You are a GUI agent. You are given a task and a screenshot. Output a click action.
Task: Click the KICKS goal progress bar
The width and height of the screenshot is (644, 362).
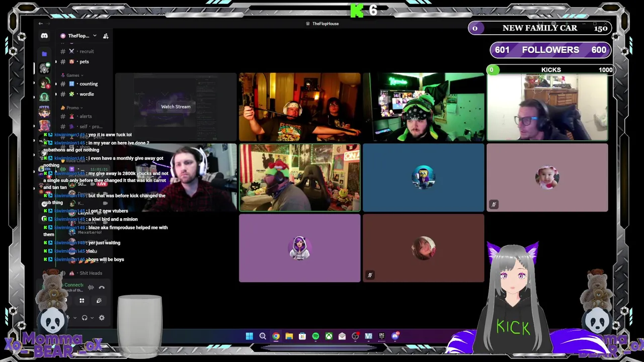(x=550, y=70)
